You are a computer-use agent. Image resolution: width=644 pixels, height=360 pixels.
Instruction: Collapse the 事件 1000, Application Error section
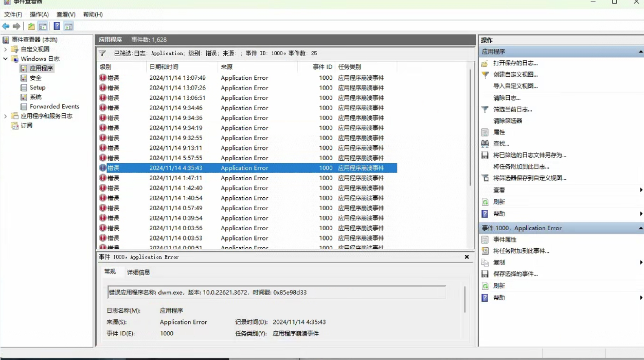tap(640, 228)
